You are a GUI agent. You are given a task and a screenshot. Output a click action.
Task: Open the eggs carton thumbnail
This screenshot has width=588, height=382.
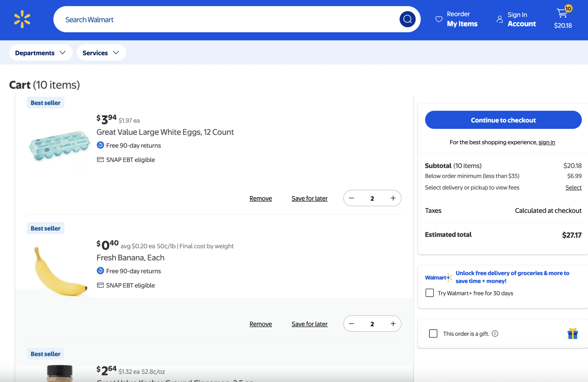59,146
